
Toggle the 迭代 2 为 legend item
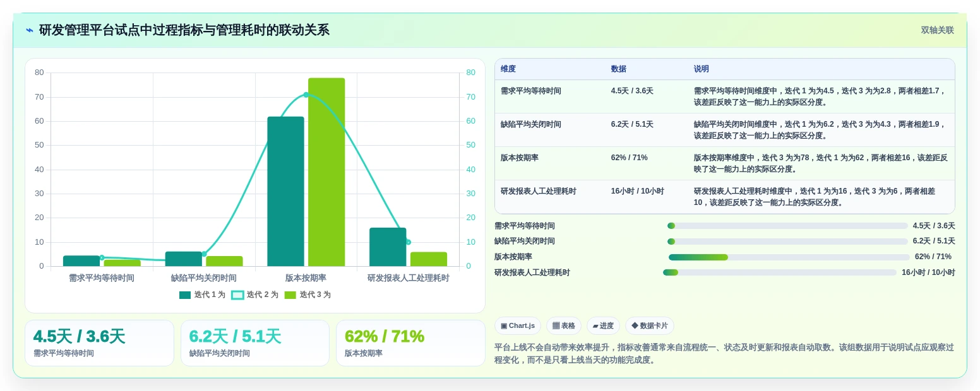click(x=254, y=295)
